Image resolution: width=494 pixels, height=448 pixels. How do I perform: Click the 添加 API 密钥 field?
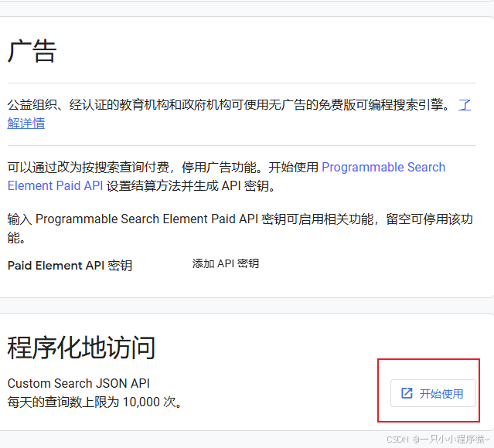226,263
